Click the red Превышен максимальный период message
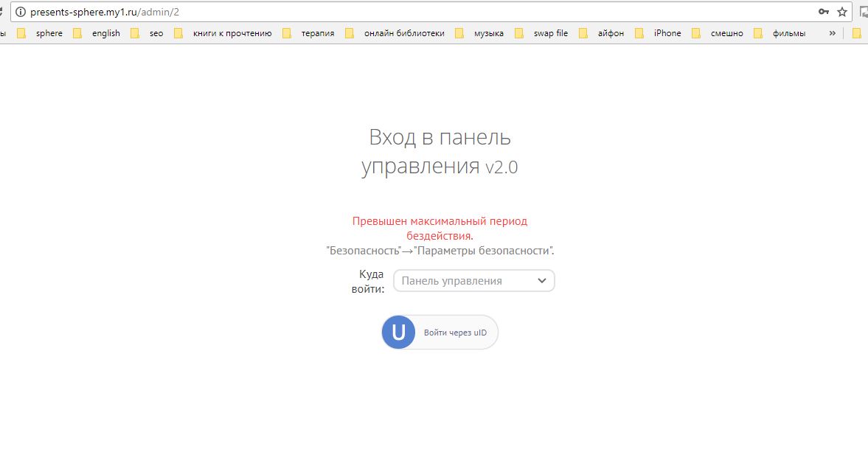The image size is (868, 452). coord(440,228)
